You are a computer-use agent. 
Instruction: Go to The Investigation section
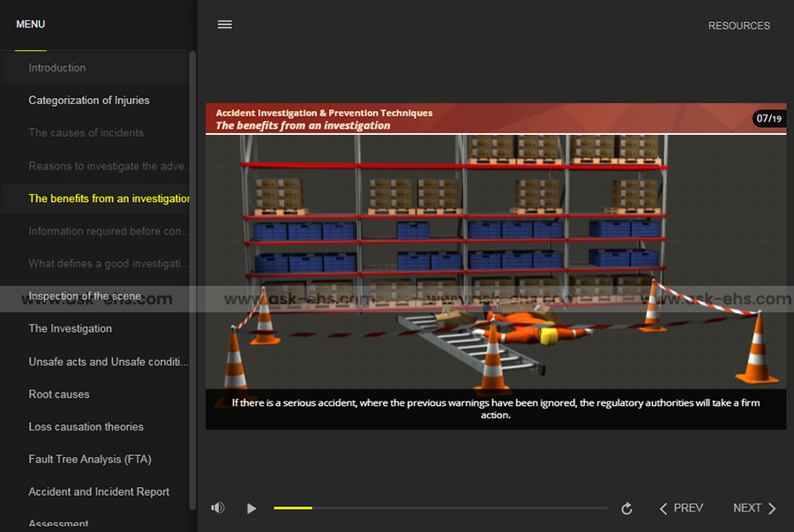point(71,329)
